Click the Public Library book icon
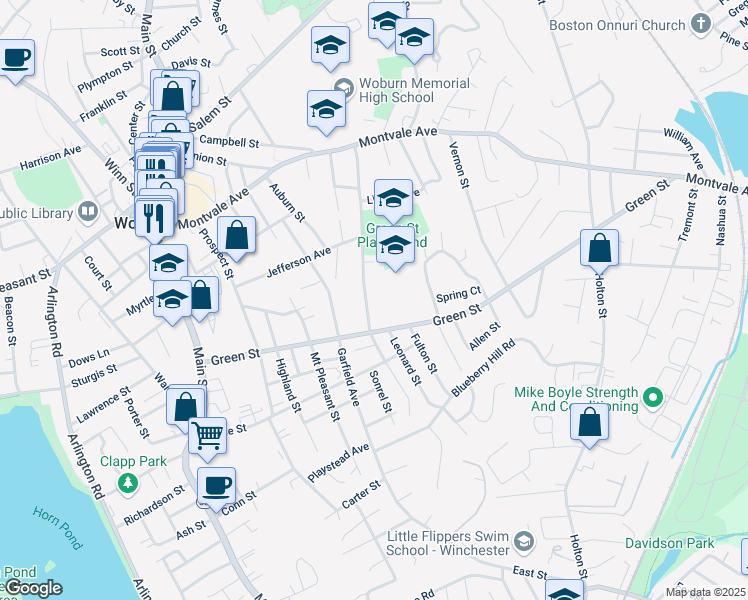The image size is (748, 600). pos(88,212)
